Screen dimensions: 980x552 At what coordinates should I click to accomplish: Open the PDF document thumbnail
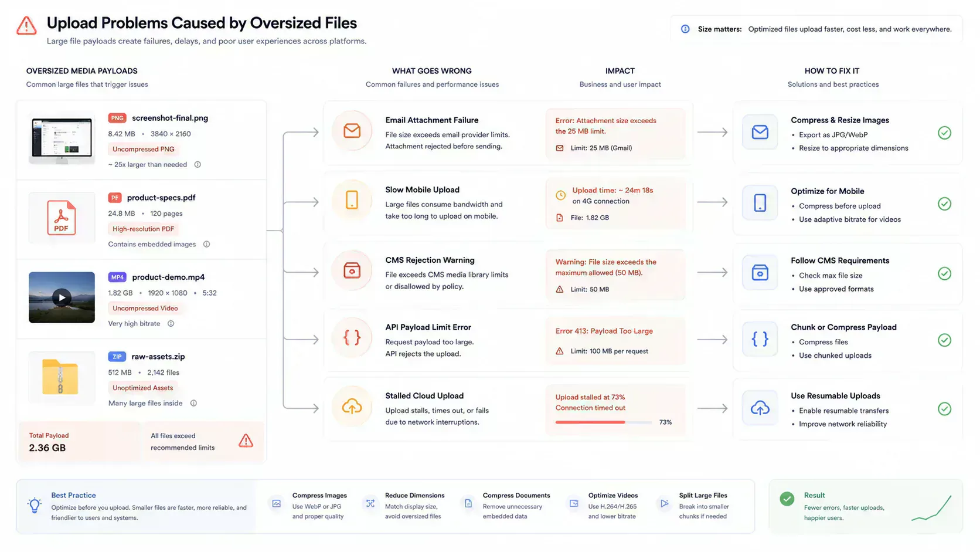click(x=62, y=218)
